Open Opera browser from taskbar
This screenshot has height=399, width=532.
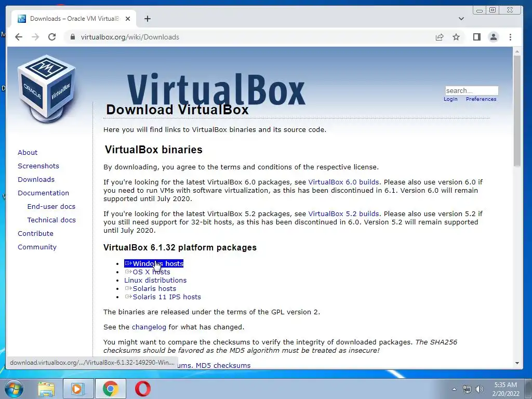click(x=143, y=389)
